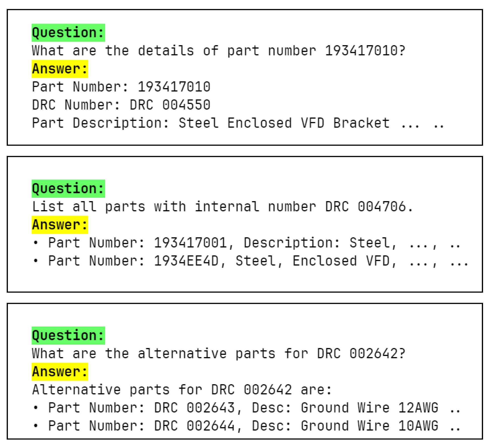Select the part number 193417010 question text
491x448 pixels.
[x=219, y=51]
